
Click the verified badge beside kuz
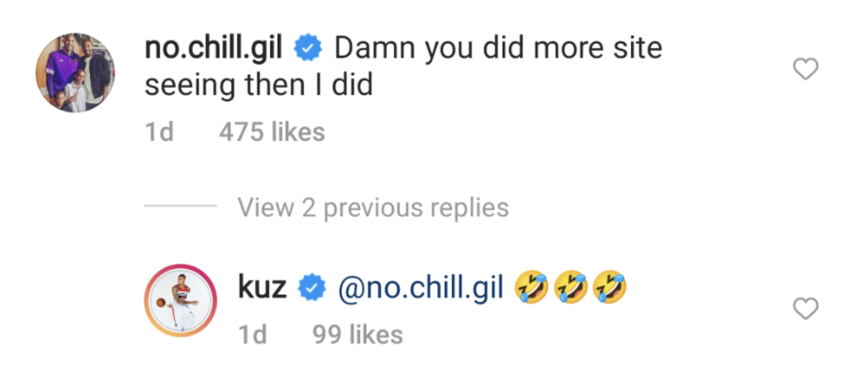312,288
